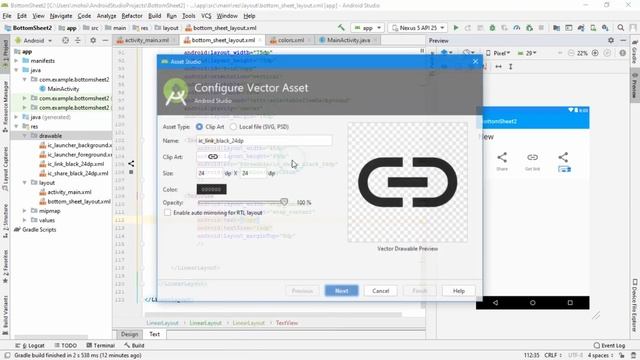This screenshot has width=640, height=360.
Task: Select the Clip Art asset type
Action: (199, 127)
